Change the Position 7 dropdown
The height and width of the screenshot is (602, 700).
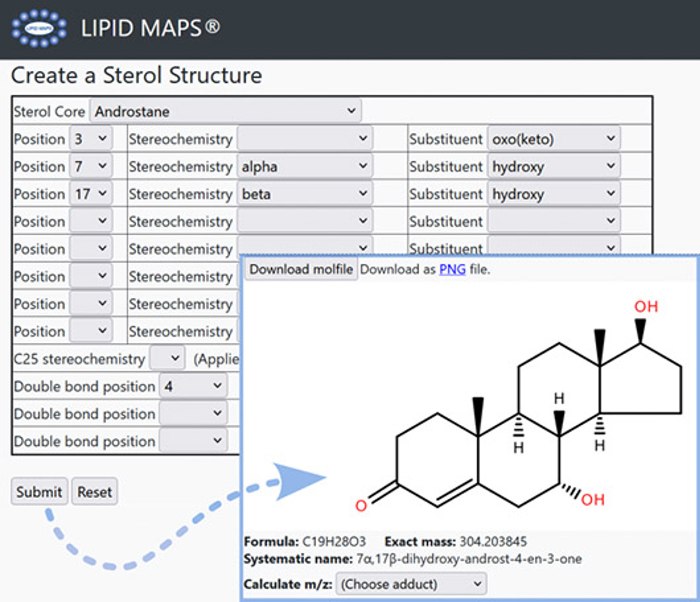90,167
